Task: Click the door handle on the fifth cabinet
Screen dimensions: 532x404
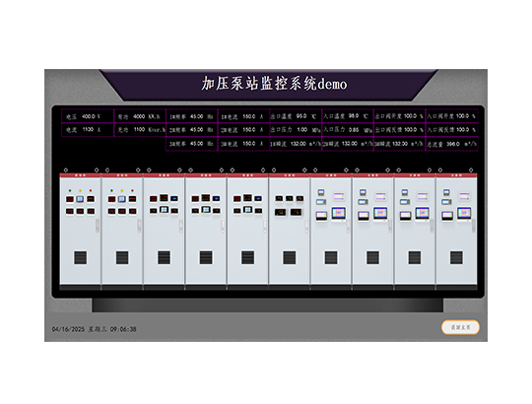Action: coord(265,226)
